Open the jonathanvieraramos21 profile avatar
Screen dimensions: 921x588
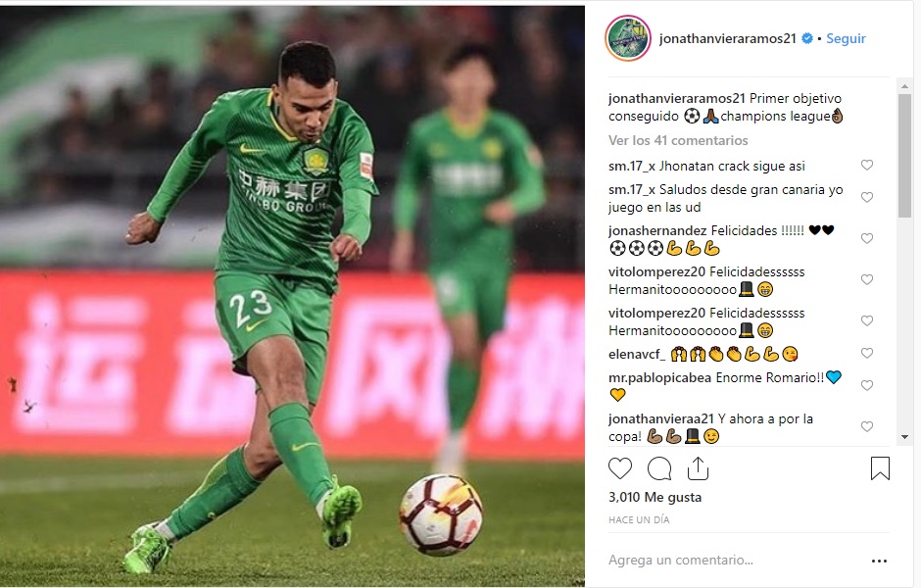coord(627,38)
